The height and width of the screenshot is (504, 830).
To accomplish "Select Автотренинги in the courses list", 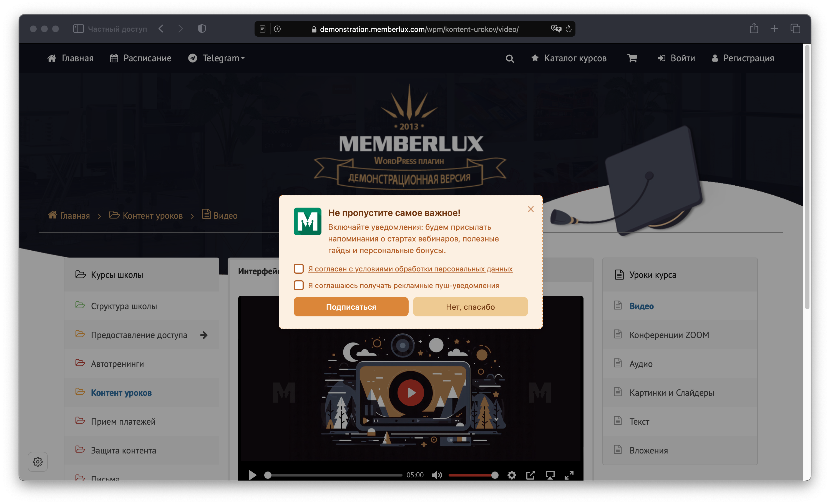I will tap(142, 364).
